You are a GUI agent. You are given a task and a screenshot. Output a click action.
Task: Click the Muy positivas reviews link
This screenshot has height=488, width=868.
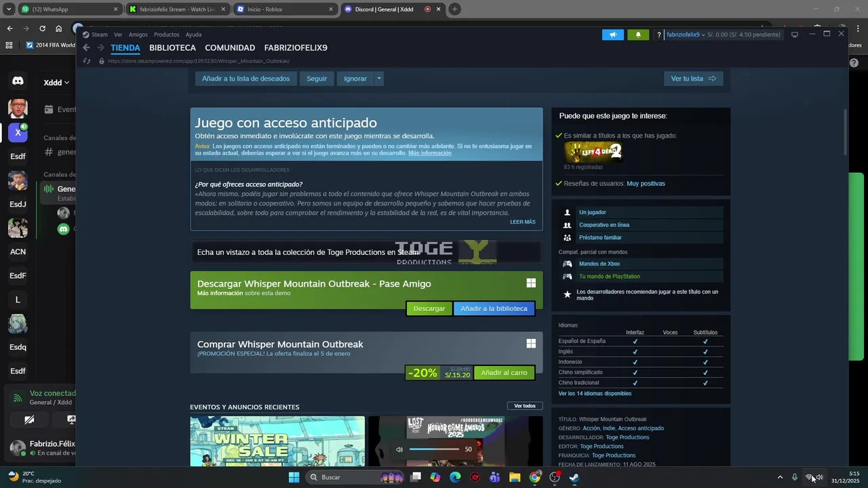click(x=646, y=184)
